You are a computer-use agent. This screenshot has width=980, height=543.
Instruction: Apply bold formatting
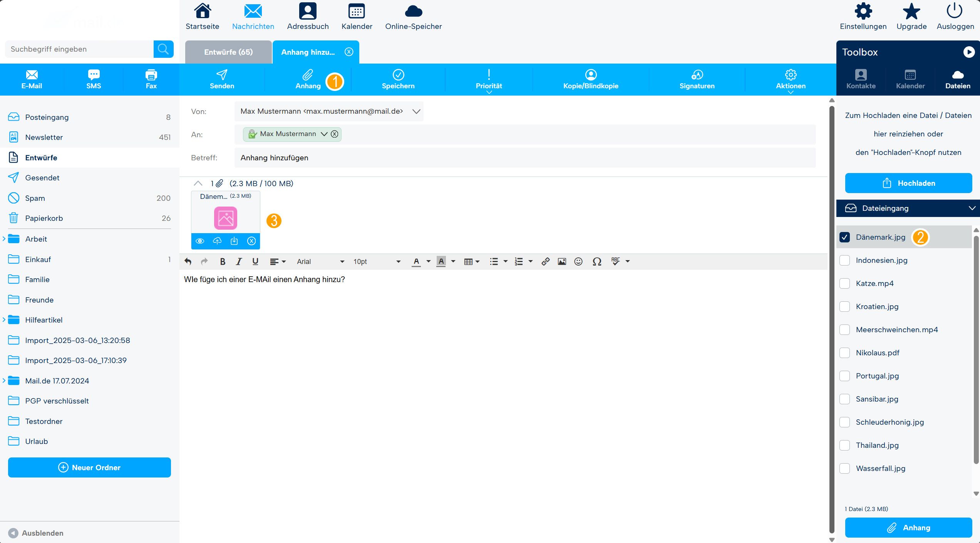[x=222, y=262]
